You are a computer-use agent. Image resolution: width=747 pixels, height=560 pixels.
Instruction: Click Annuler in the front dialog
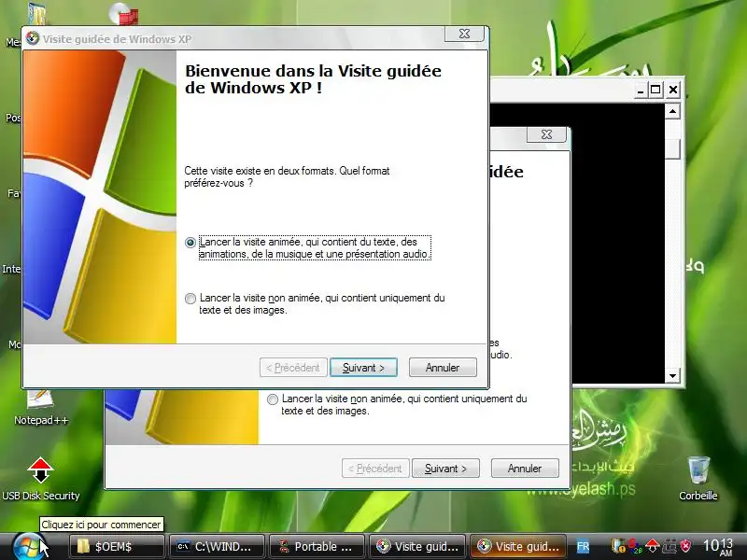click(x=443, y=368)
